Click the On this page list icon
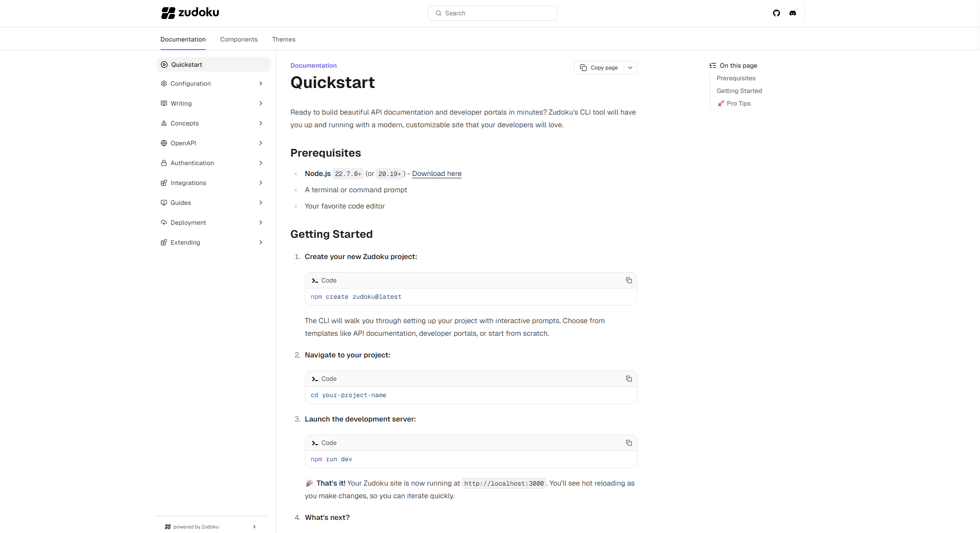The height and width of the screenshot is (533, 980). point(712,65)
